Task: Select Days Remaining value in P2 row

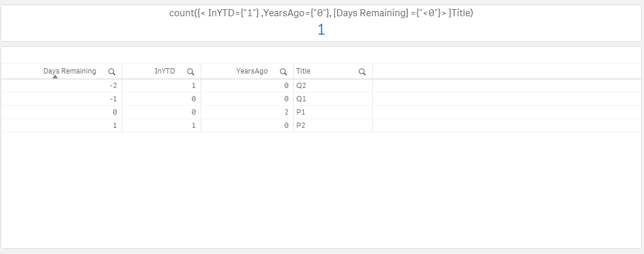Action: click(114, 126)
